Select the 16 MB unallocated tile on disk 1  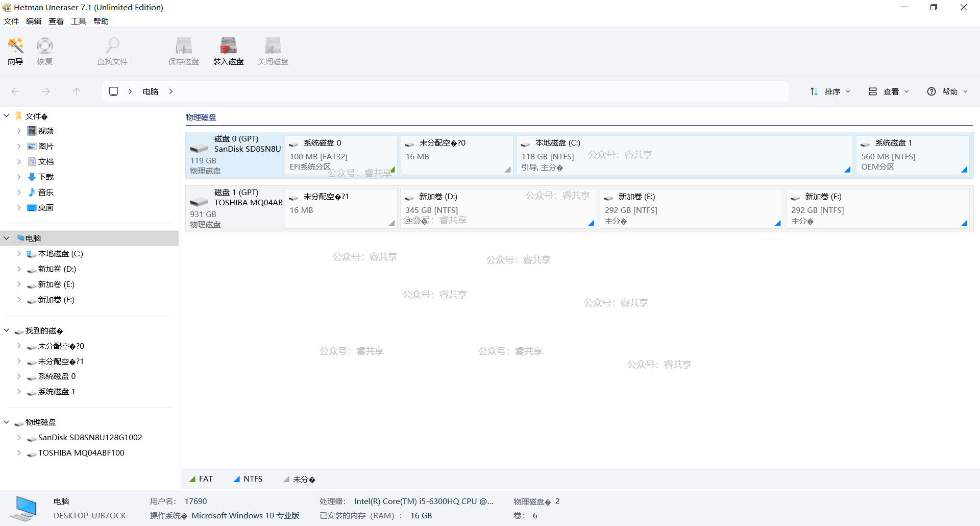(341, 209)
